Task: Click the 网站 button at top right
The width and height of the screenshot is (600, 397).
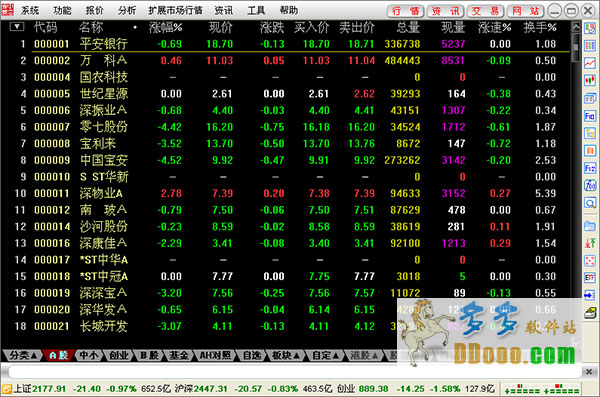Action: click(x=526, y=11)
